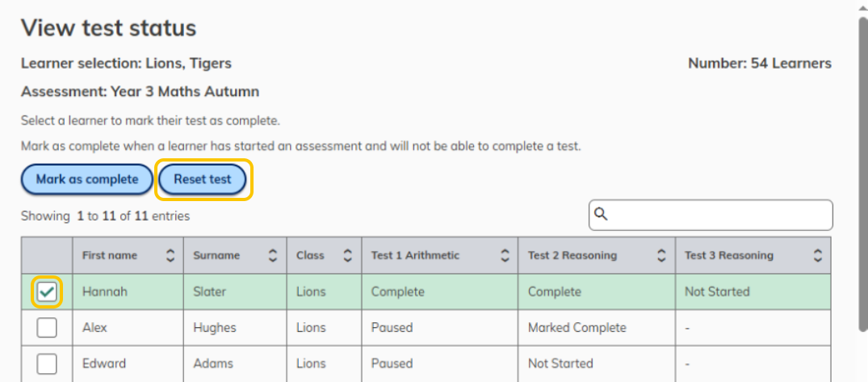Sort by First name arrows icon
The width and height of the screenshot is (868, 382).
(x=170, y=255)
